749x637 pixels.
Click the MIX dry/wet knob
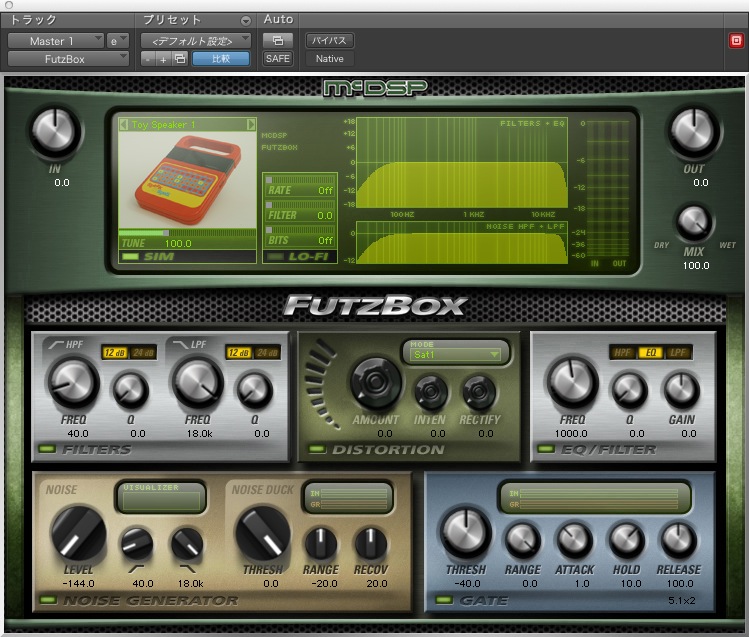tap(694, 223)
